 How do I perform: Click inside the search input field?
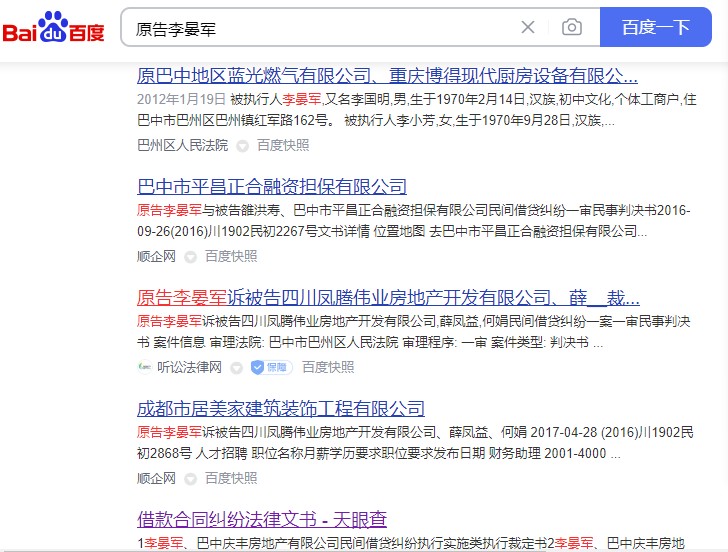[320, 27]
